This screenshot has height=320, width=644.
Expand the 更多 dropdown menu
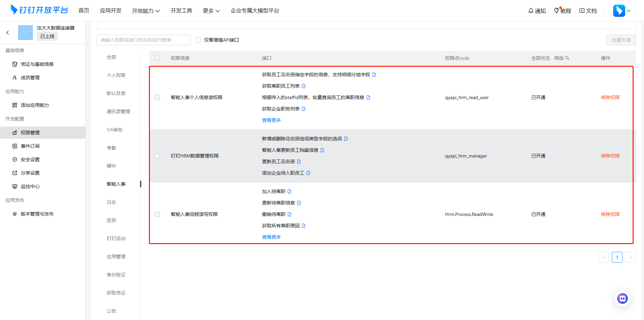tap(211, 11)
